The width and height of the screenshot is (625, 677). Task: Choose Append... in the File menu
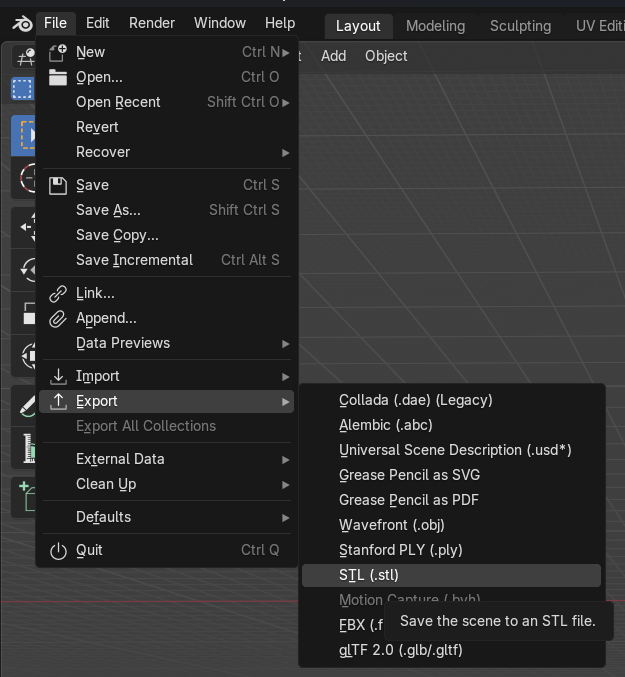tap(167, 319)
